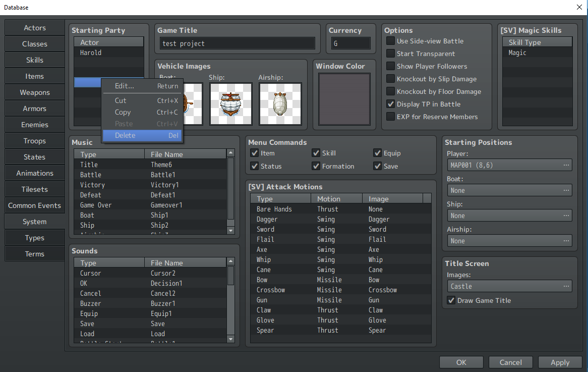Open the Actors tab
This screenshot has height=372, width=588.
34,28
